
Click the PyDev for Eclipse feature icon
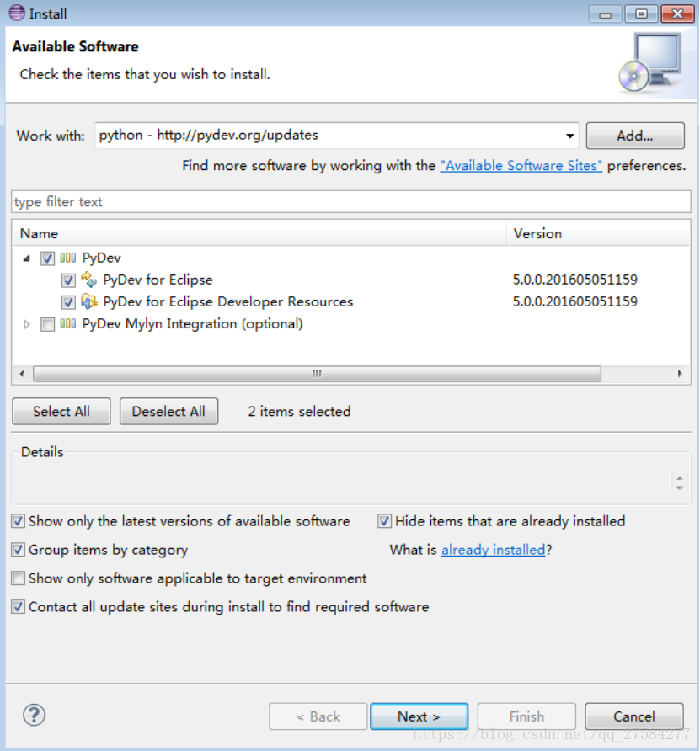88,280
